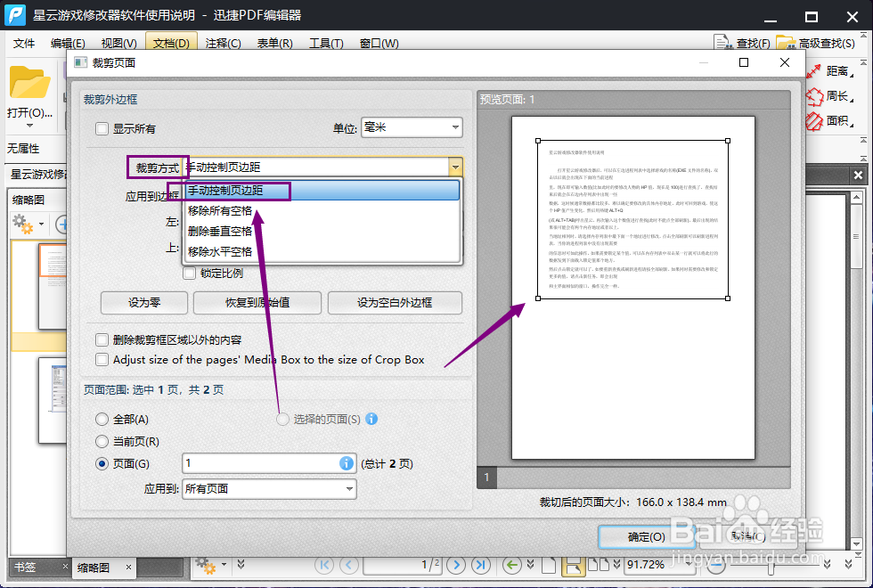This screenshot has height=588, width=873.
Task: Click thumbnail panel zoom-in plus icon
Action: (62, 225)
